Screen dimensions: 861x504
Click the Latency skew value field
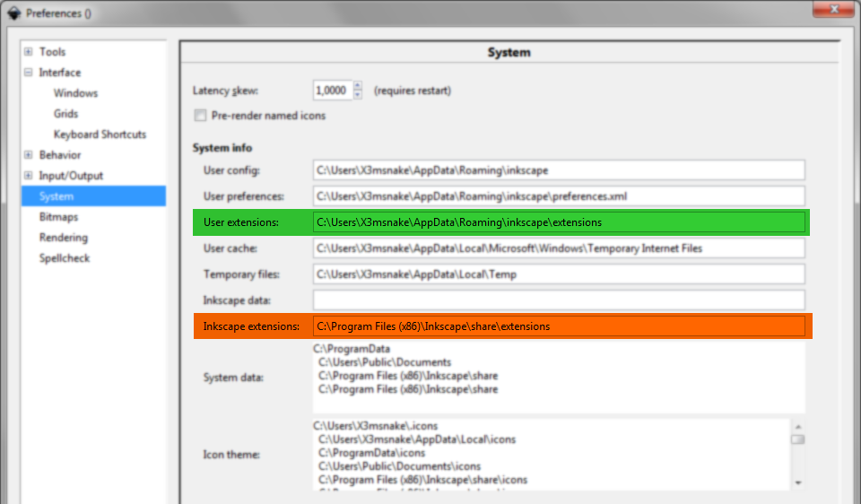click(332, 91)
